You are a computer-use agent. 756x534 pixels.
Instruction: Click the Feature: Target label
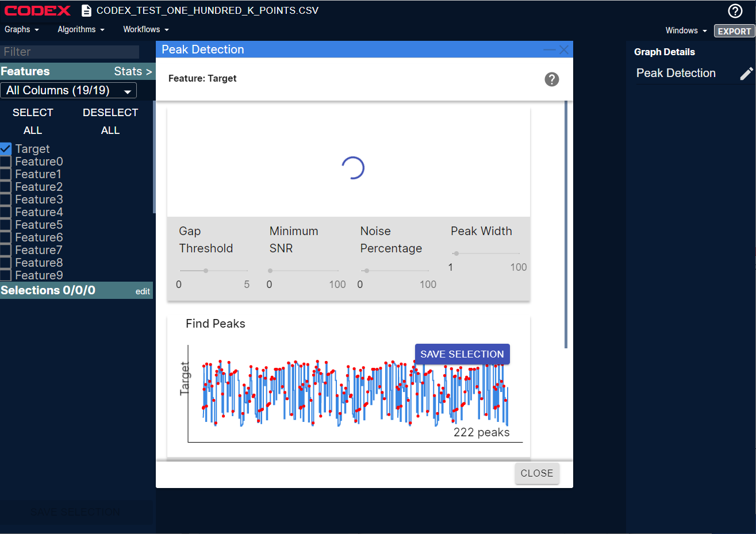coord(202,78)
